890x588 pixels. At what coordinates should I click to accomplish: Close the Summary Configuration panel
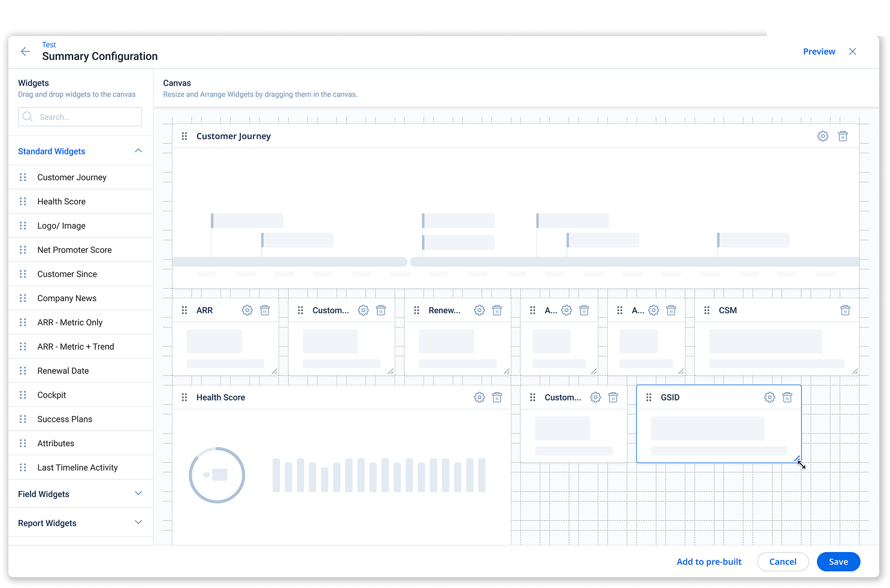pos(852,51)
